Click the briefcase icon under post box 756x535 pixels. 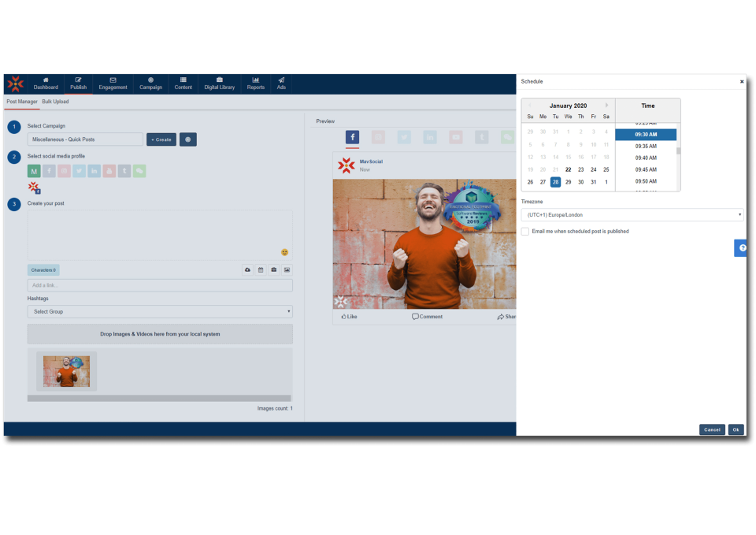click(x=273, y=270)
